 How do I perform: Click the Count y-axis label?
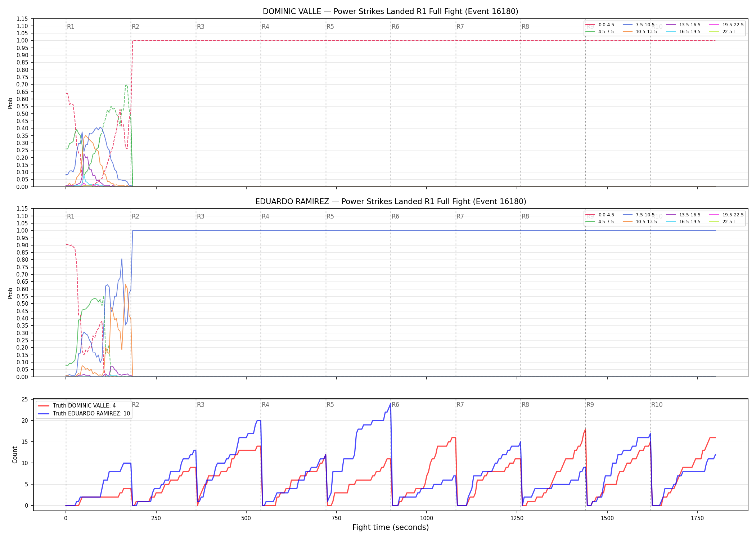click(15, 455)
